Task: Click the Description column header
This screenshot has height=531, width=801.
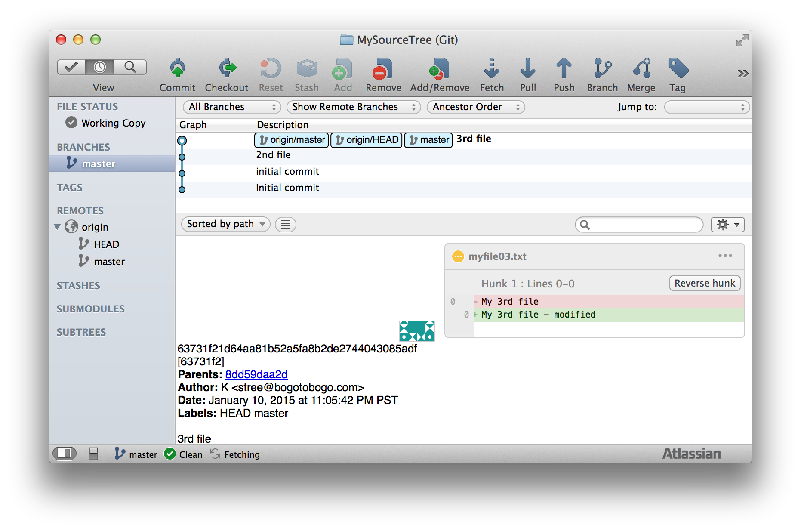Action: [x=282, y=125]
